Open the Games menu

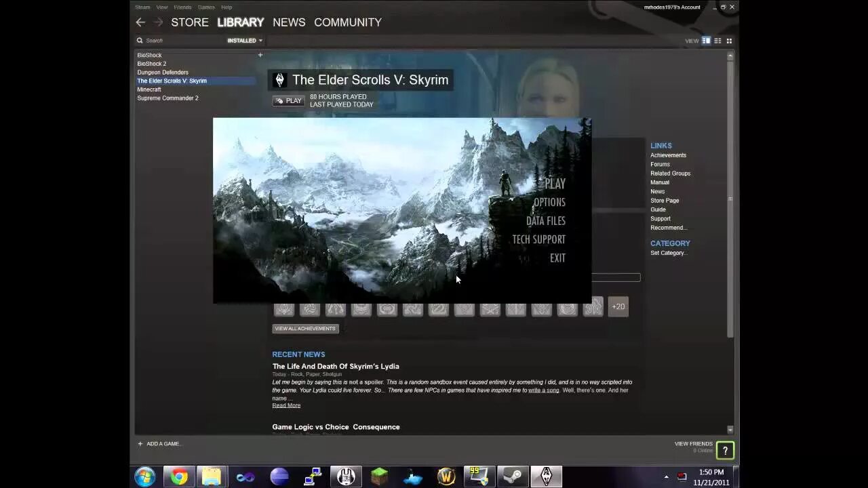206,7
